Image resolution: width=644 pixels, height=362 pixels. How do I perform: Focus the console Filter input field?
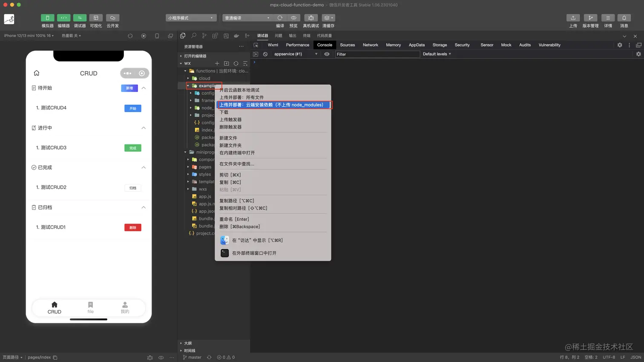click(377, 54)
